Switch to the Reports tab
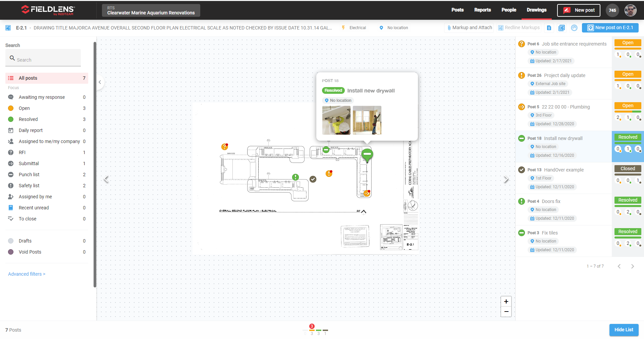The image size is (644, 339). coord(482,10)
